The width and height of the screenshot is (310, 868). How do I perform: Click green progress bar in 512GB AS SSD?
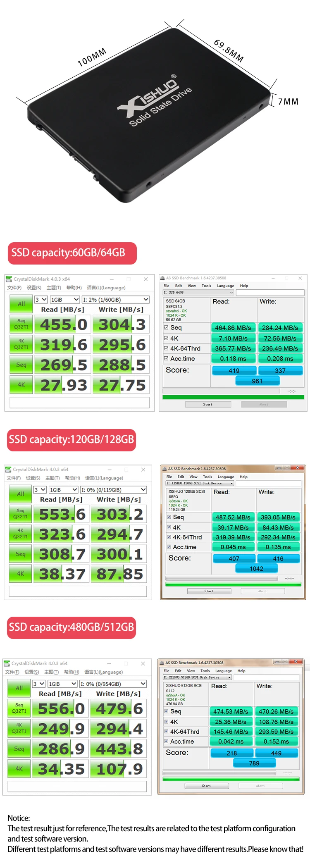click(231, 779)
